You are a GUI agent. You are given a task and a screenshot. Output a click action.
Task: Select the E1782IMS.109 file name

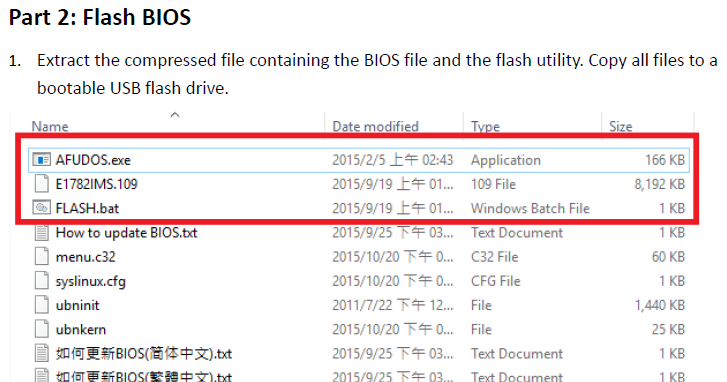coord(96,184)
